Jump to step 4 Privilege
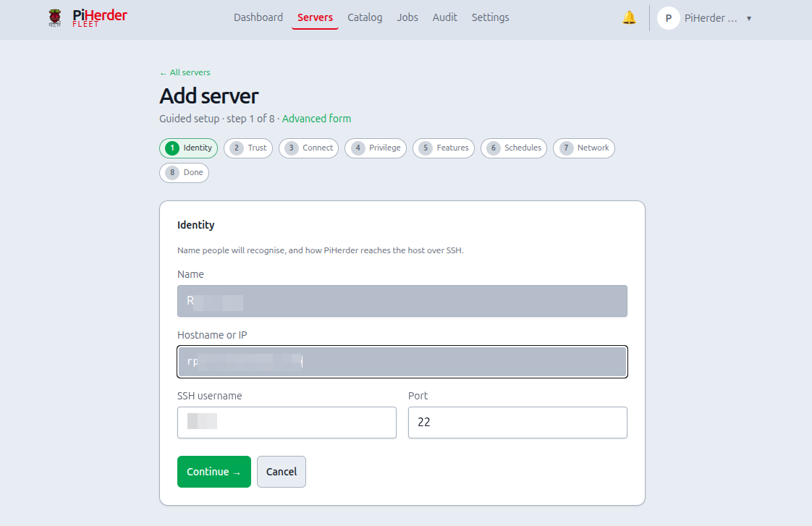The image size is (812, 526). point(376,148)
